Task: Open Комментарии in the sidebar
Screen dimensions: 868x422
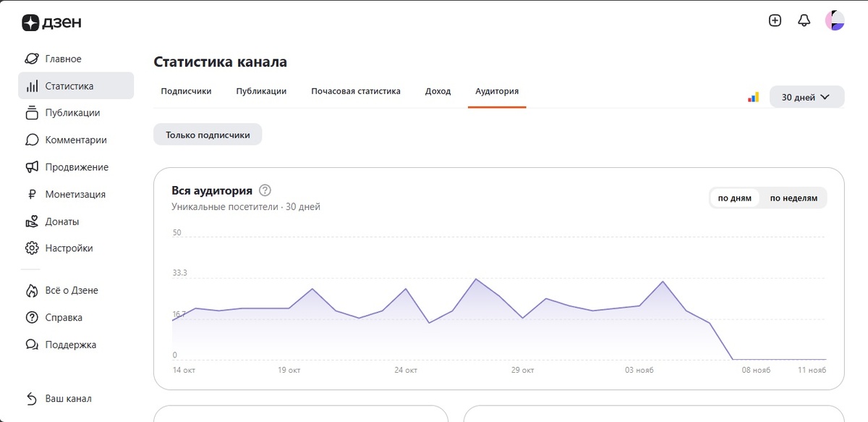Action: pos(76,140)
